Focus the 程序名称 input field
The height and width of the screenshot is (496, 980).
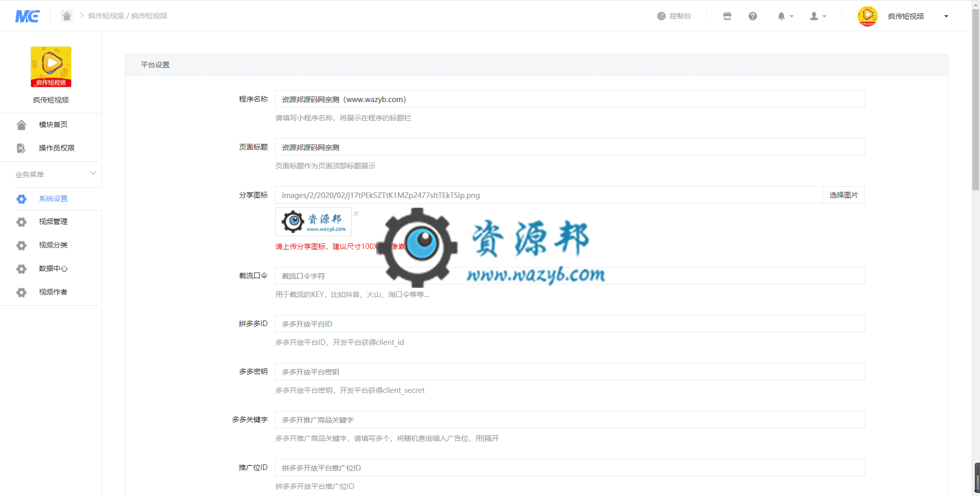pos(570,99)
